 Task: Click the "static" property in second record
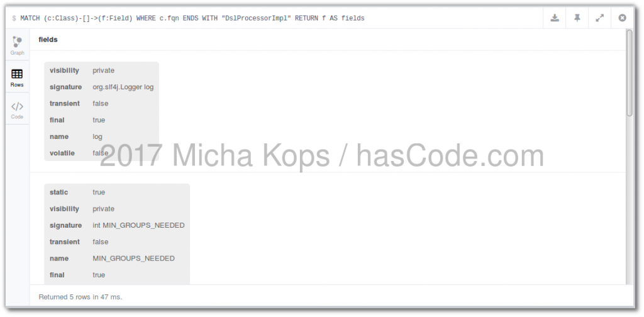[59, 192]
